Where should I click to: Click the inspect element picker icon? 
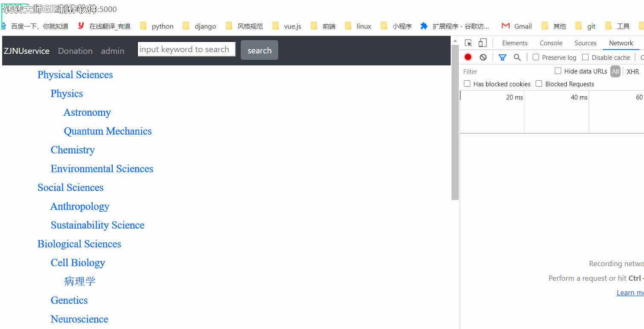tap(468, 43)
